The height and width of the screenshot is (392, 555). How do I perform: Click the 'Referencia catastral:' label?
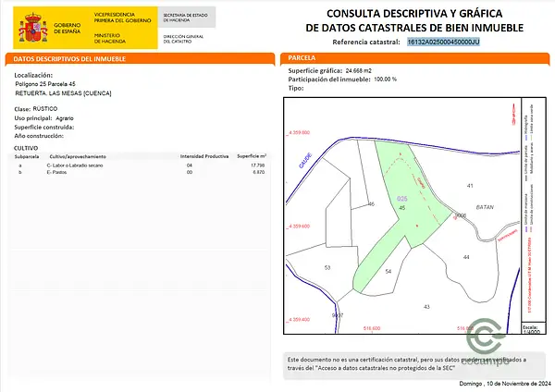(366, 43)
